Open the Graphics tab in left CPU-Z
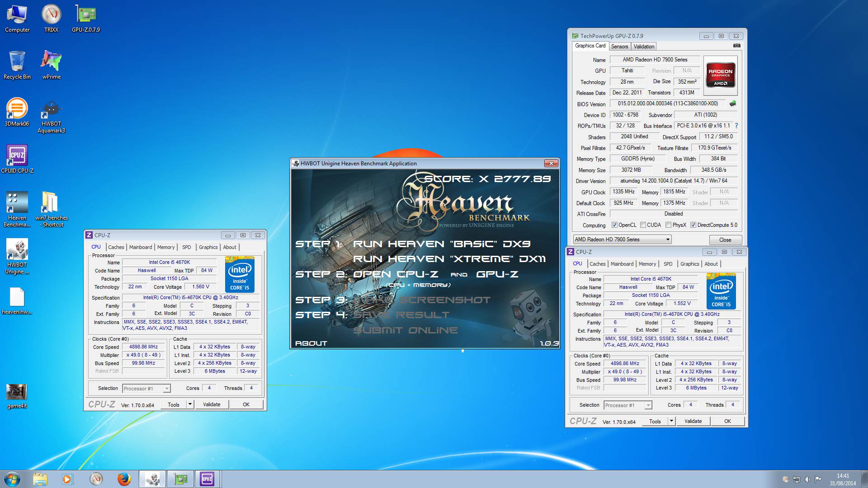 tap(208, 247)
